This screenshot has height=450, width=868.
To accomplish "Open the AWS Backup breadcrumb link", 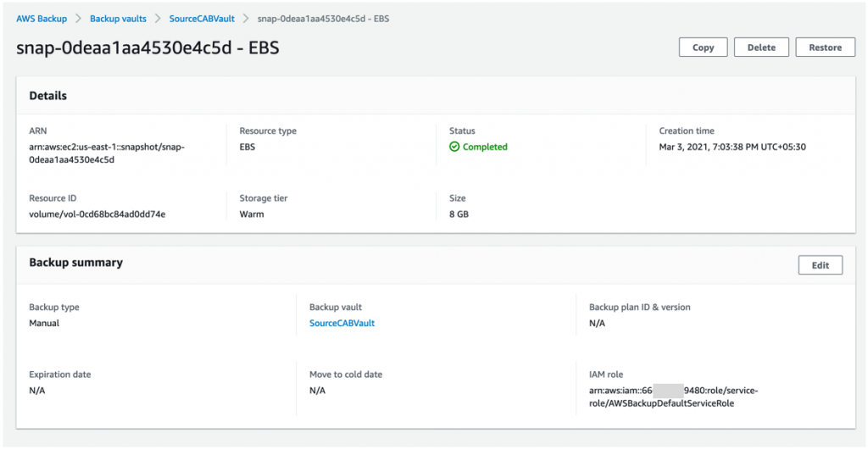I will pyautogui.click(x=41, y=19).
